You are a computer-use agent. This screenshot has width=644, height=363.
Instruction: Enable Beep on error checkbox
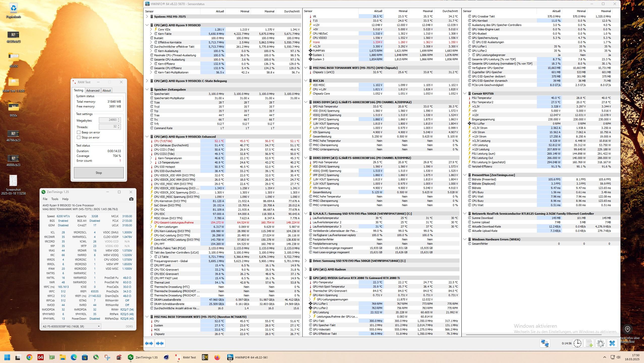click(x=79, y=132)
